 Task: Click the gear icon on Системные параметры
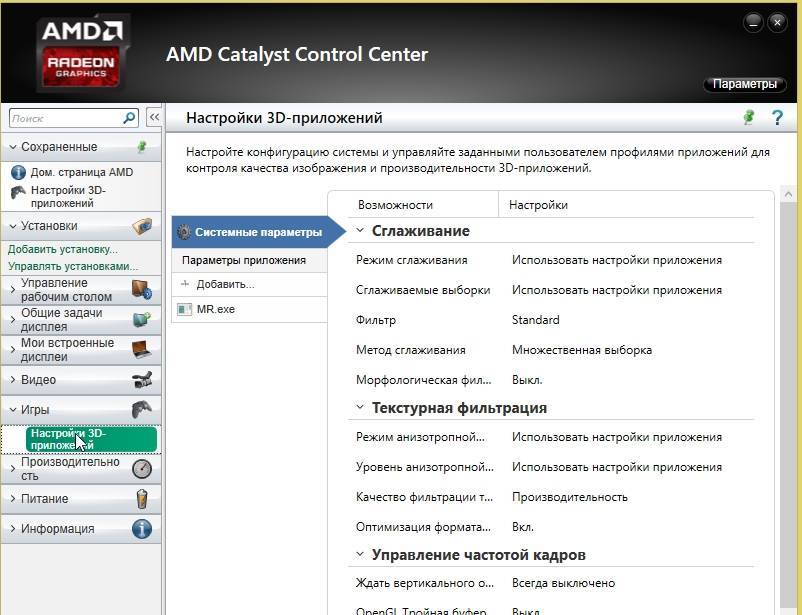click(184, 232)
